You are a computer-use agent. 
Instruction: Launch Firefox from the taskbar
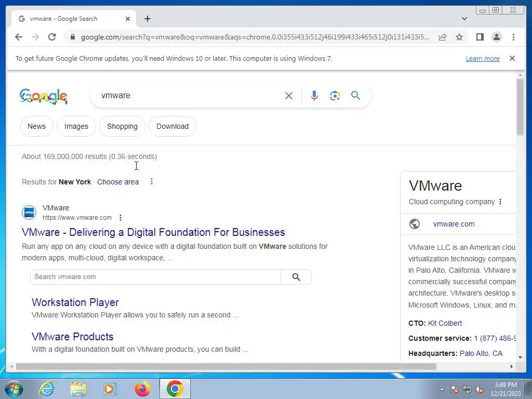pos(142,389)
